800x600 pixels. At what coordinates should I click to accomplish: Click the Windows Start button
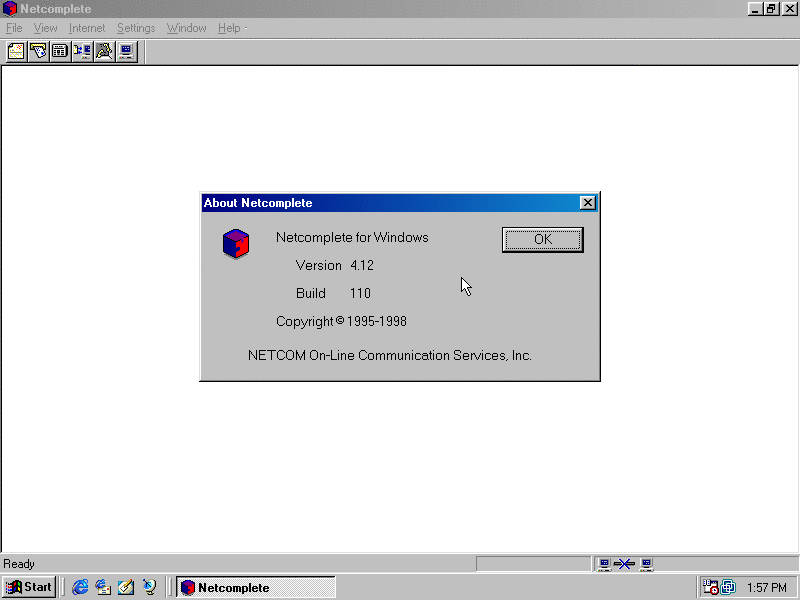pos(29,587)
